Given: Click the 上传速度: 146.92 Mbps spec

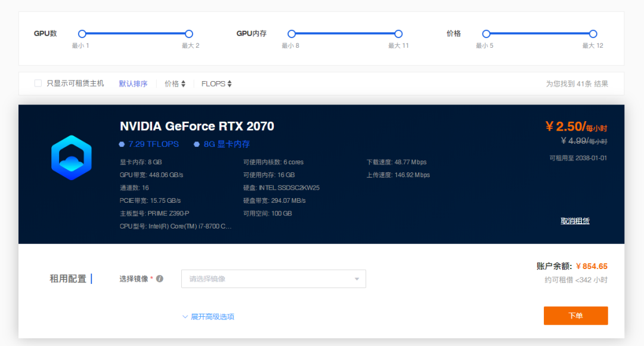Looking at the screenshot, I should point(398,175).
